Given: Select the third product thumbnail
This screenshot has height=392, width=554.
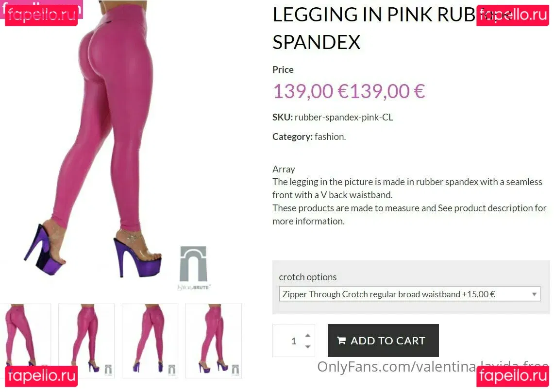Looking at the screenshot, I should coord(150,341).
